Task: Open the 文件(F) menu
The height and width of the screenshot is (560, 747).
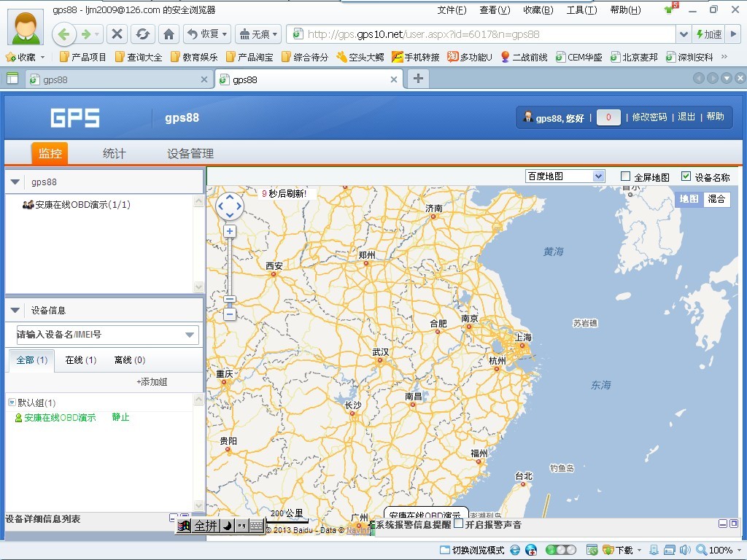Action: 452,10
